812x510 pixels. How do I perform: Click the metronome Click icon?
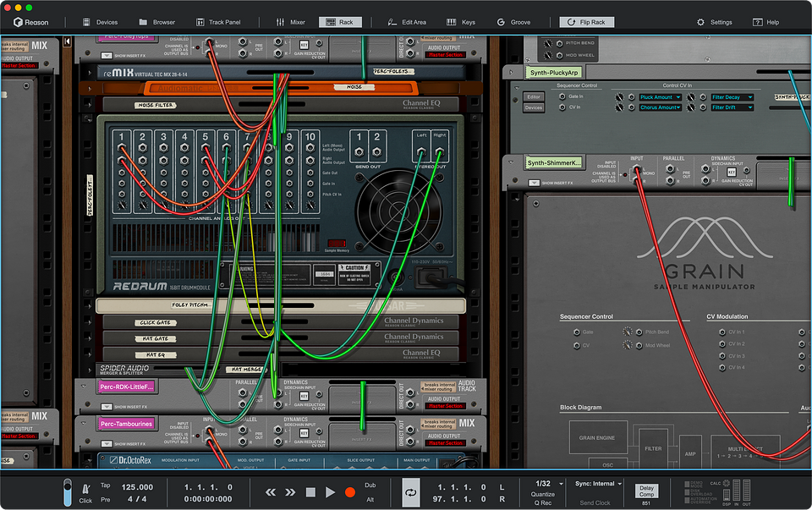[85, 491]
